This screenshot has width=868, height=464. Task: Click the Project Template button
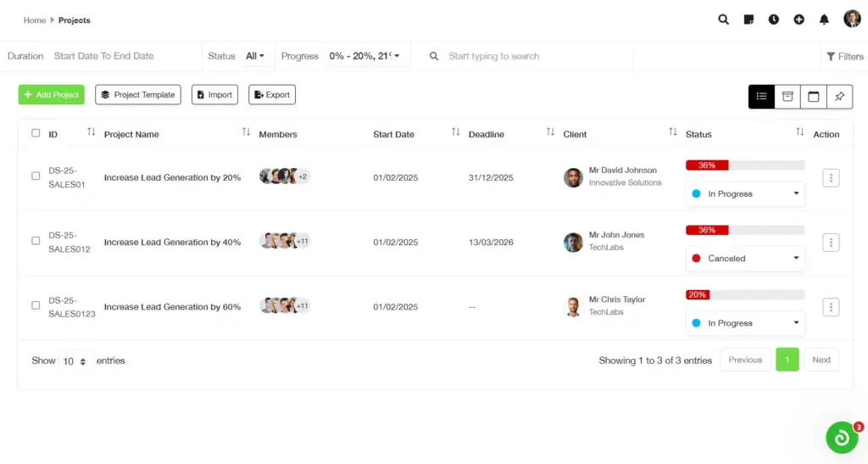138,95
